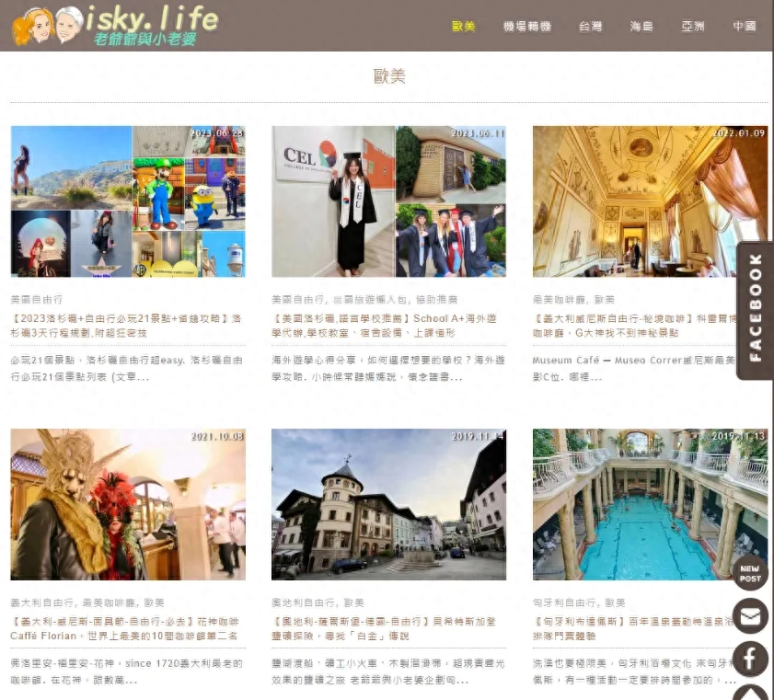Image resolution: width=774 pixels, height=700 pixels.
Task: Open the Facebook side tab
Action: click(755, 310)
